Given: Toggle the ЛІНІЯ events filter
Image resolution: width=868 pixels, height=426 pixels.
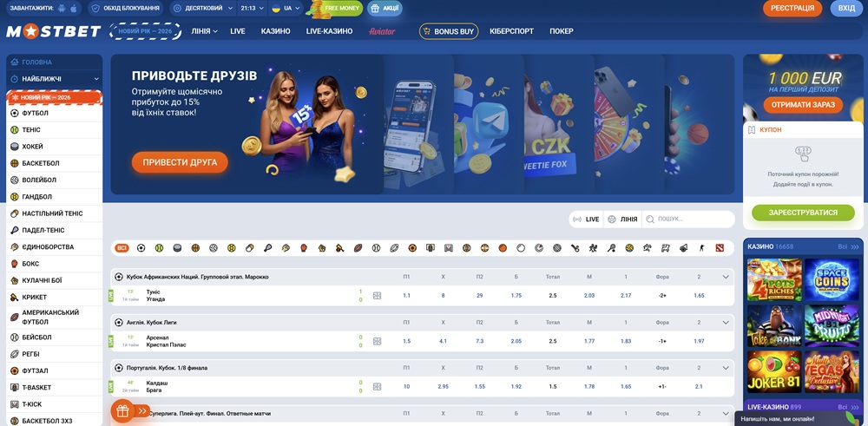Looking at the screenshot, I should [x=621, y=220].
